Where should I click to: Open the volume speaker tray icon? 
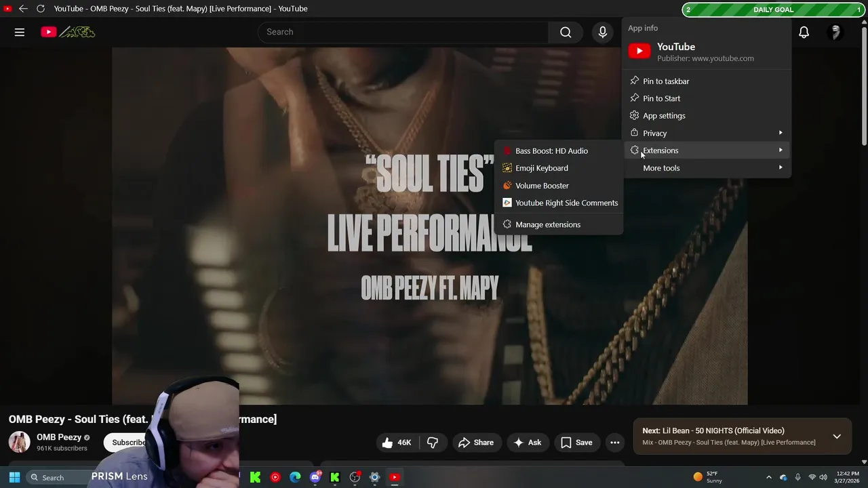click(823, 477)
